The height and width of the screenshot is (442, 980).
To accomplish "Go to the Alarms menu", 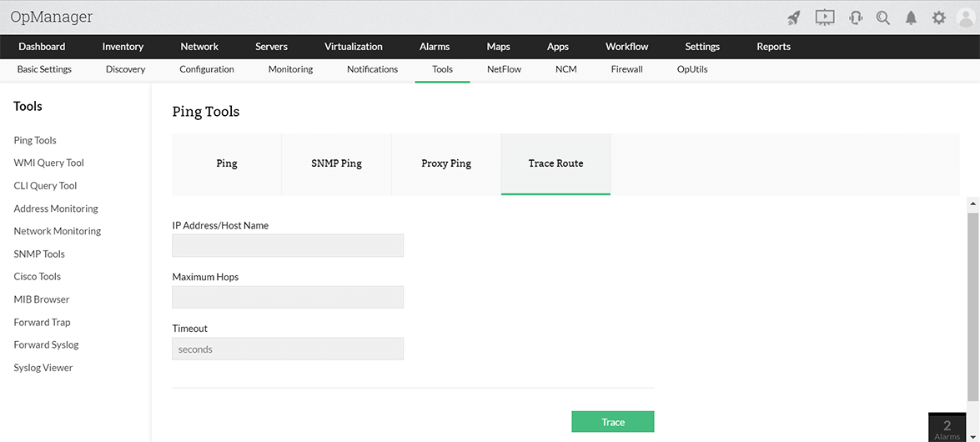I will pyautogui.click(x=435, y=47).
